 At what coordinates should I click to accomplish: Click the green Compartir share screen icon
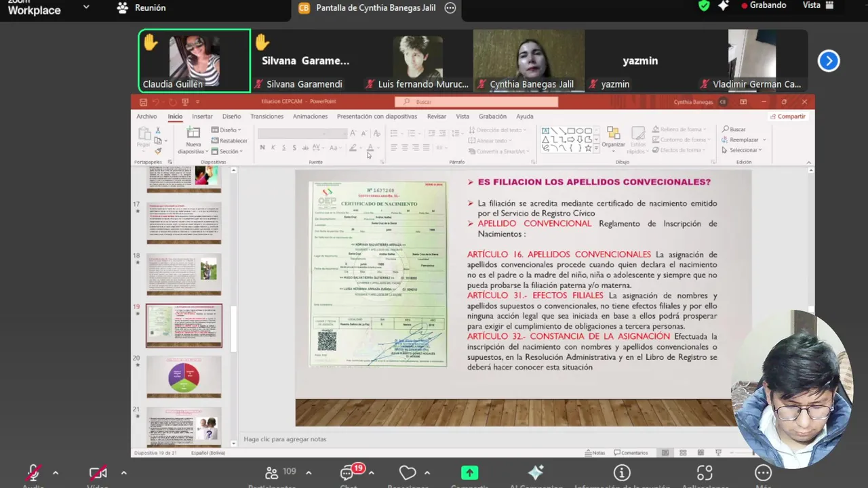click(469, 472)
